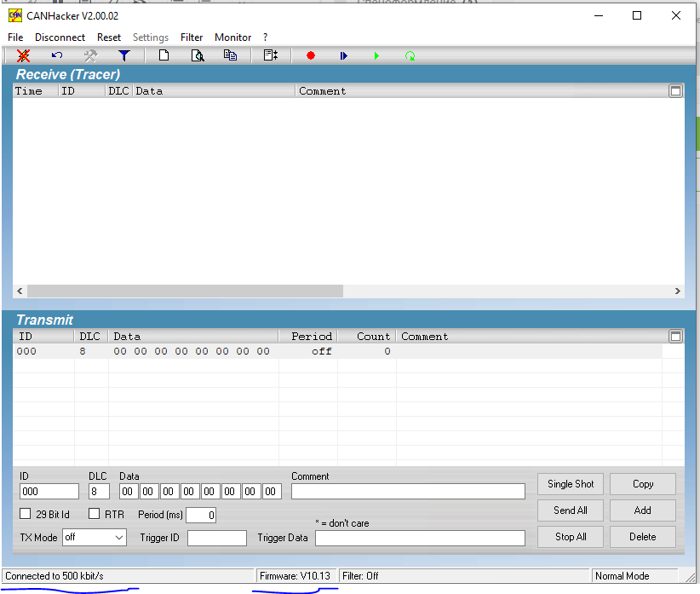Screen dimensions: 700x594
Task: Click the Period (ms) input field
Action: pos(201,515)
